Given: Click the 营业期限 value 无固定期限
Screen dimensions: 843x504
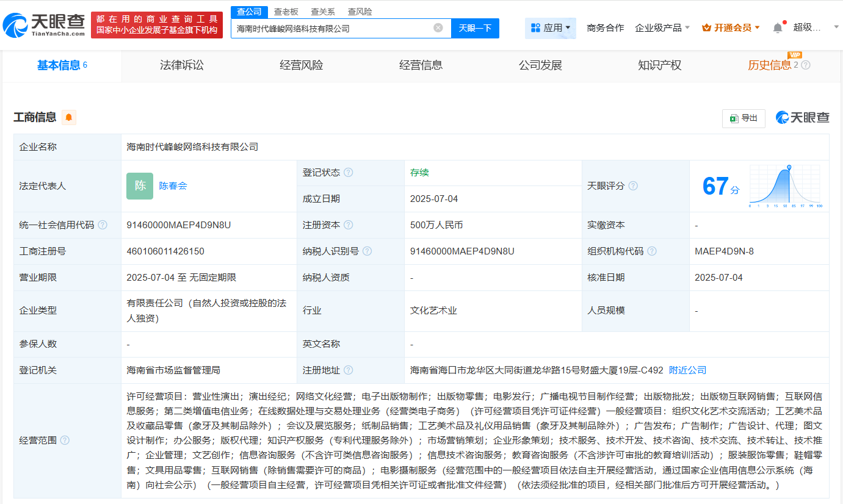Looking at the screenshot, I should click(x=212, y=278).
